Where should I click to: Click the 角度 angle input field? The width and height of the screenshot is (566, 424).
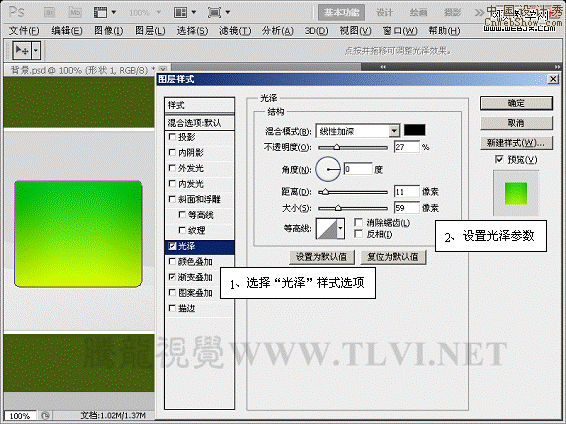point(358,169)
